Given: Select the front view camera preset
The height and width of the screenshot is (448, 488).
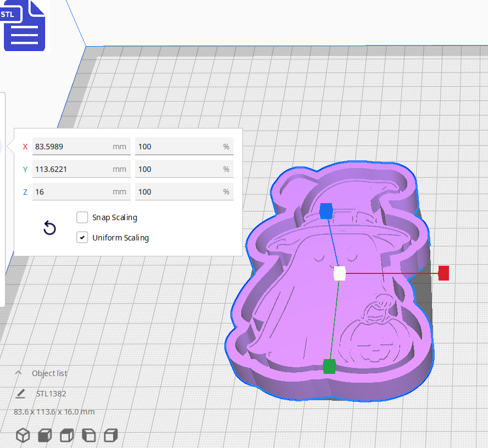Looking at the screenshot, I should [45, 435].
